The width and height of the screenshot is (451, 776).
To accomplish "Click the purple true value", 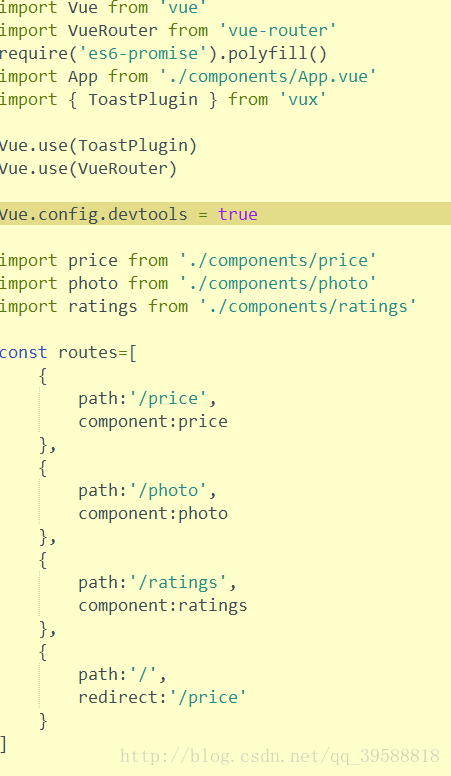I will (x=238, y=215).
